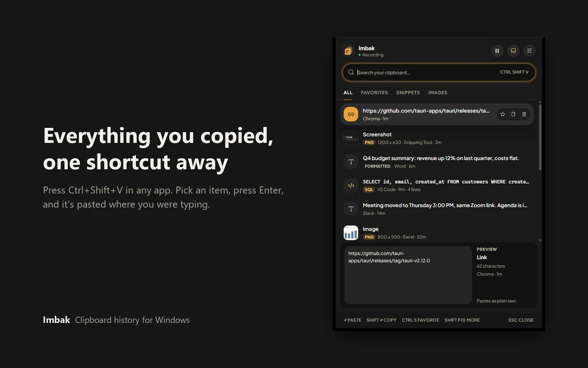
Task: Click the Recording status label
Action: pos(373,55)
